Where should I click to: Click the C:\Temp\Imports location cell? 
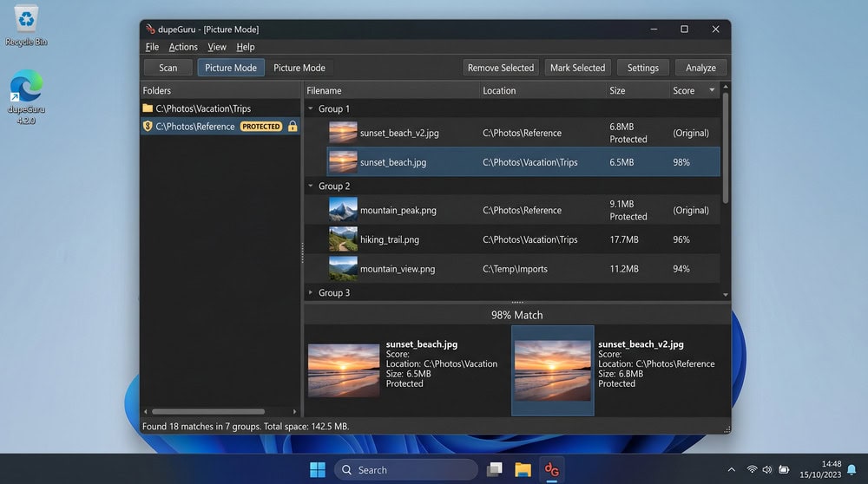click(515, 269)
